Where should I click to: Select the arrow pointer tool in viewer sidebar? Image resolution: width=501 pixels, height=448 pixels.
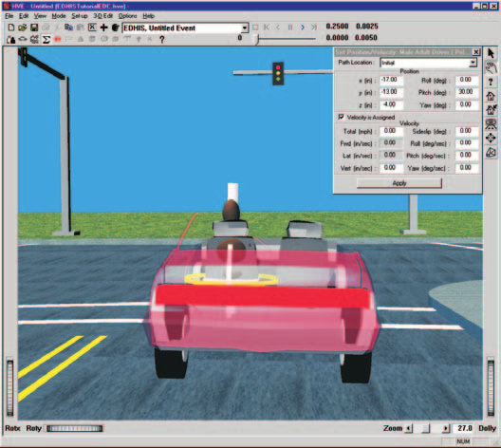491,53
